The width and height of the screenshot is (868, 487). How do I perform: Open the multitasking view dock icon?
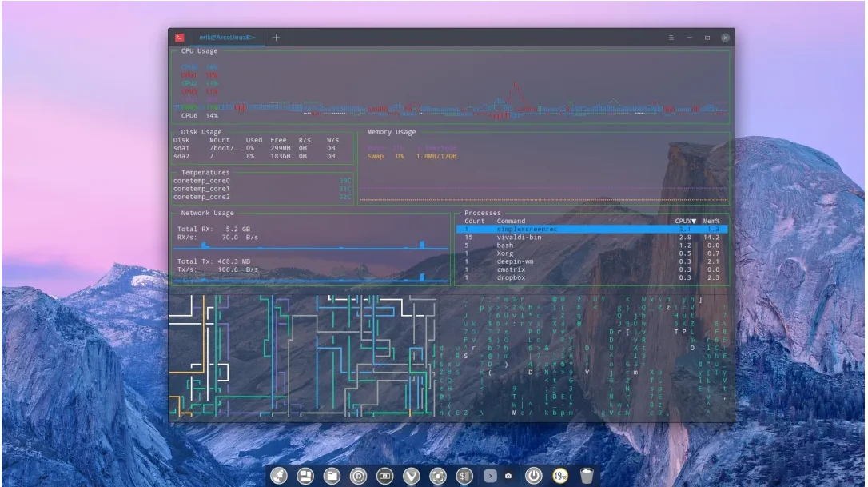[305, 475]
